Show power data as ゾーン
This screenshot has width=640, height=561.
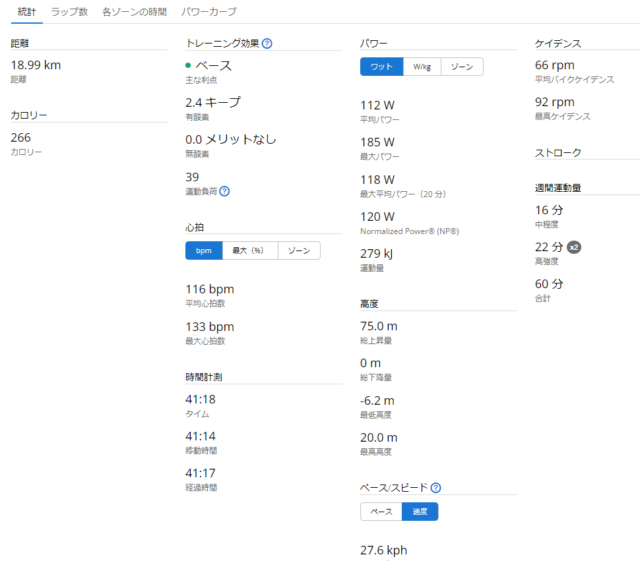click(x=462, y=67)
